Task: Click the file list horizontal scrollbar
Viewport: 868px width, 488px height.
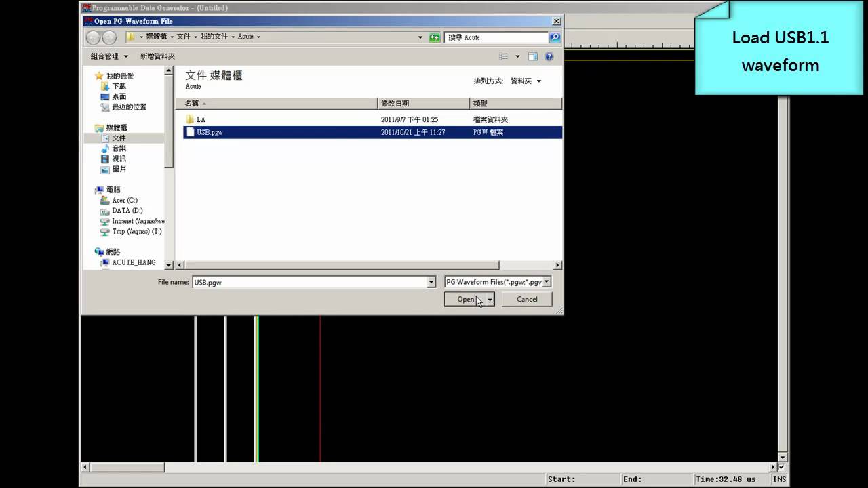Action: pyautogui.click(x=342, y=266)
